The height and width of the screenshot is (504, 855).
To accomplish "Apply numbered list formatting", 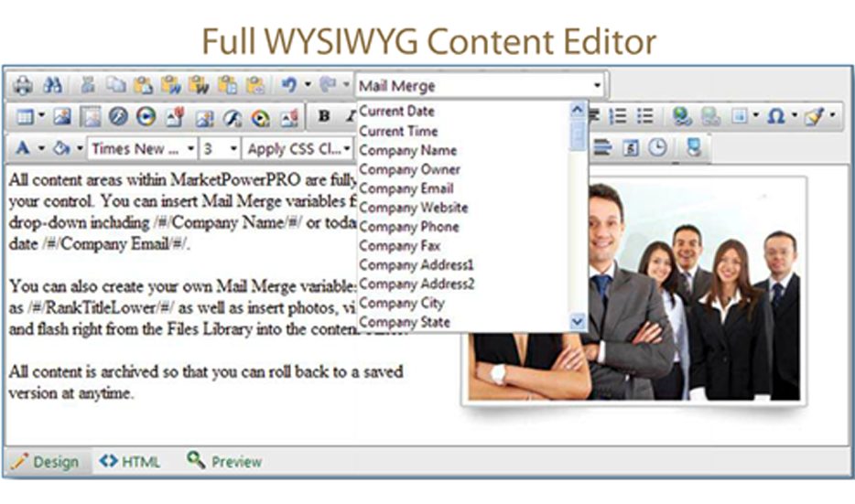I will (x=618, y=116).
